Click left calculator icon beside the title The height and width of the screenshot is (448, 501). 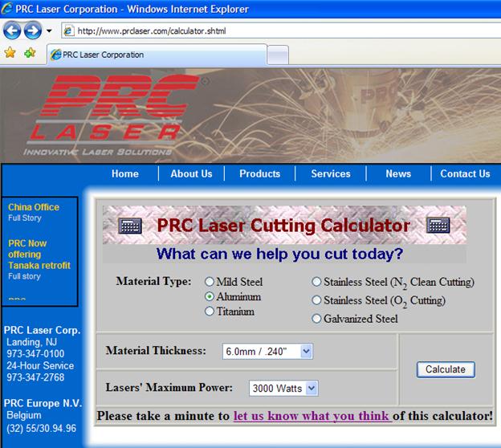point(130,226)
